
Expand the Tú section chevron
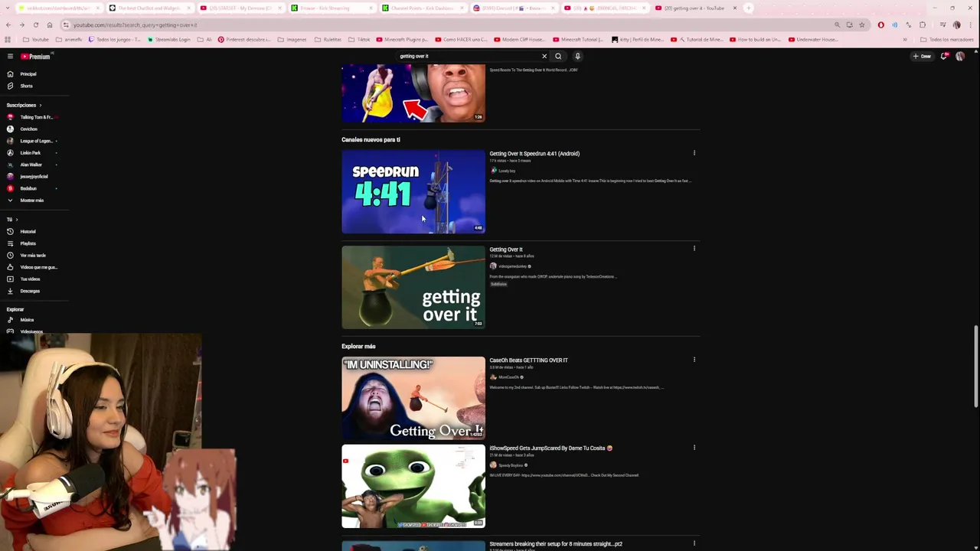pyautogui.click(x=17, y=220)
